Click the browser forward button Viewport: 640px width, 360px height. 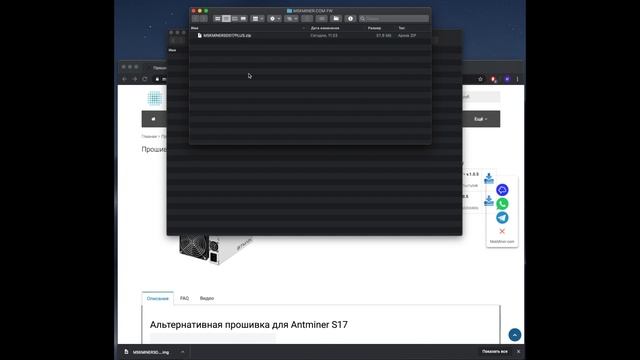pos(135,79)
